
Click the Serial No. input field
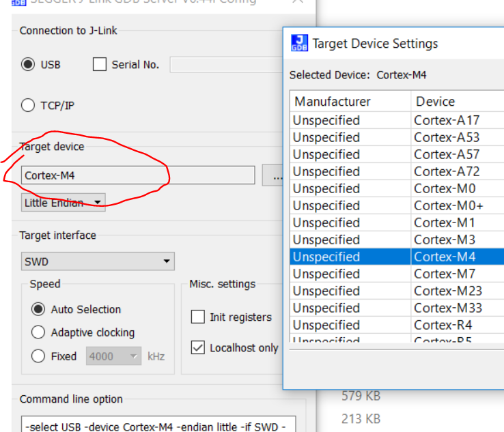pos(225,65)
